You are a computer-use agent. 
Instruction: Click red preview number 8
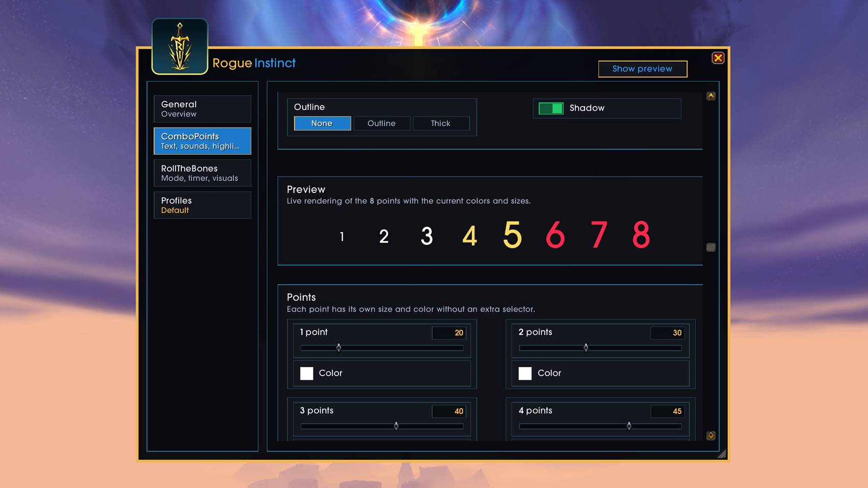point(641,235)
